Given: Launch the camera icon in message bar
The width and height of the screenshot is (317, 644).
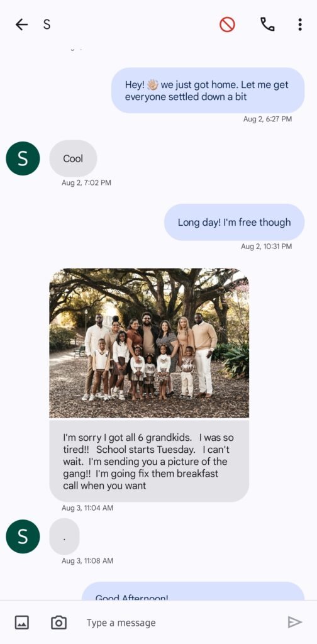Looking at the screenshot, I should click(x=58, y=622).
